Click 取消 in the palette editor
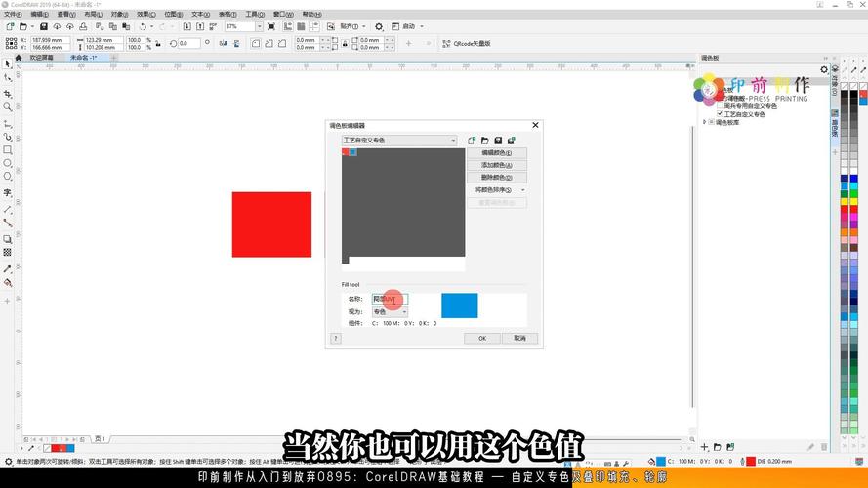This screenshot has width=868, height=488. coord(519,338)
